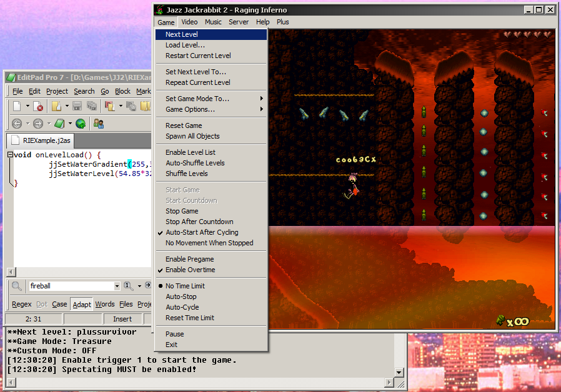Toggle Auto-Start After Cycling option
Image resolution: width=561 pixels, height=392 pixels.
pyautogui.click(x=211, y=232)
